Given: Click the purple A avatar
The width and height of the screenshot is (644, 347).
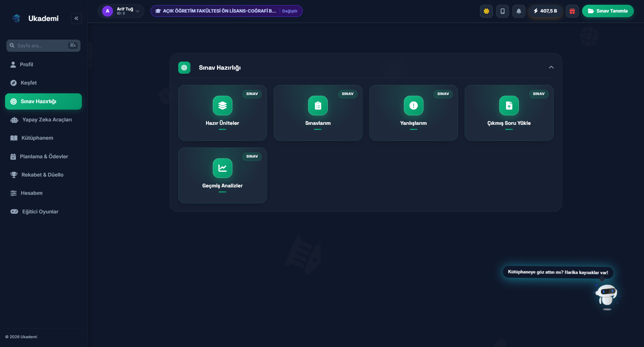Looking at the screenshot, I should coord(108,11).
